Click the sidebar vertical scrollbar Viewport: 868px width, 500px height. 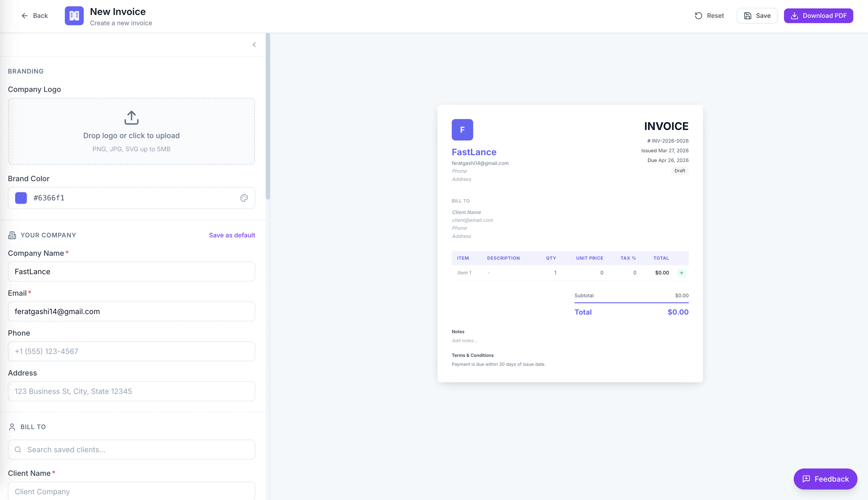click(268, 116)
